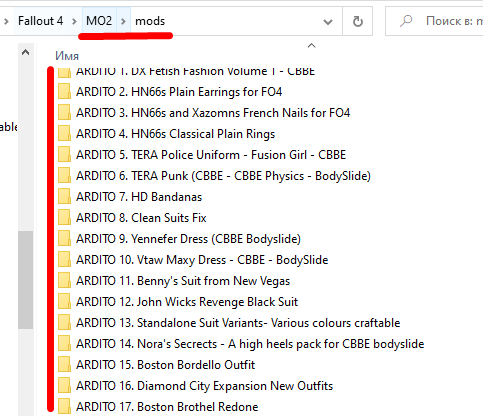483x416 pixels.
Task: Select folder icon of ARDITO 7. HD Bandanas
Action: click(64, 197)
